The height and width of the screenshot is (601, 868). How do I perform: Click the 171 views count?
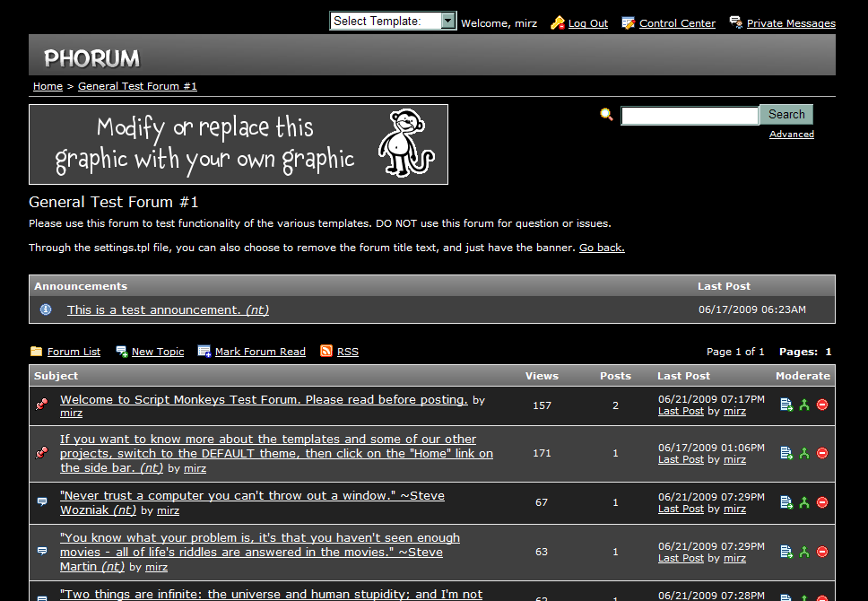542,453
